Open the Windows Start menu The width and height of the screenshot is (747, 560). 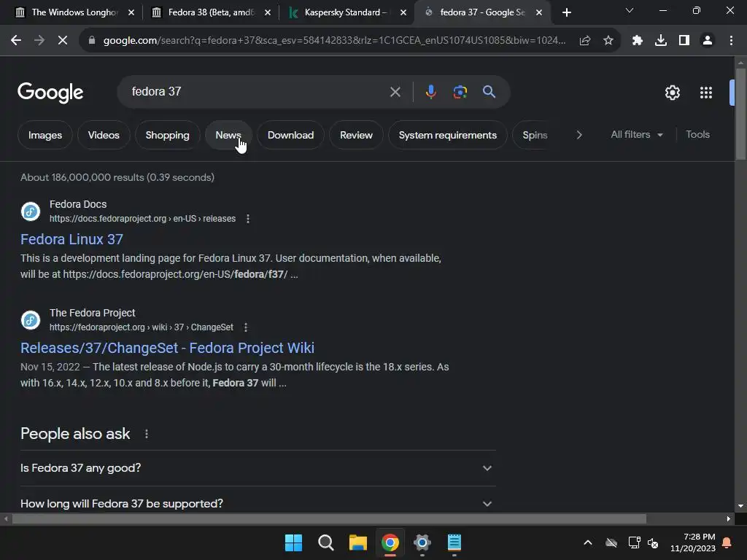pyautogui.click(x=293, y=542)
